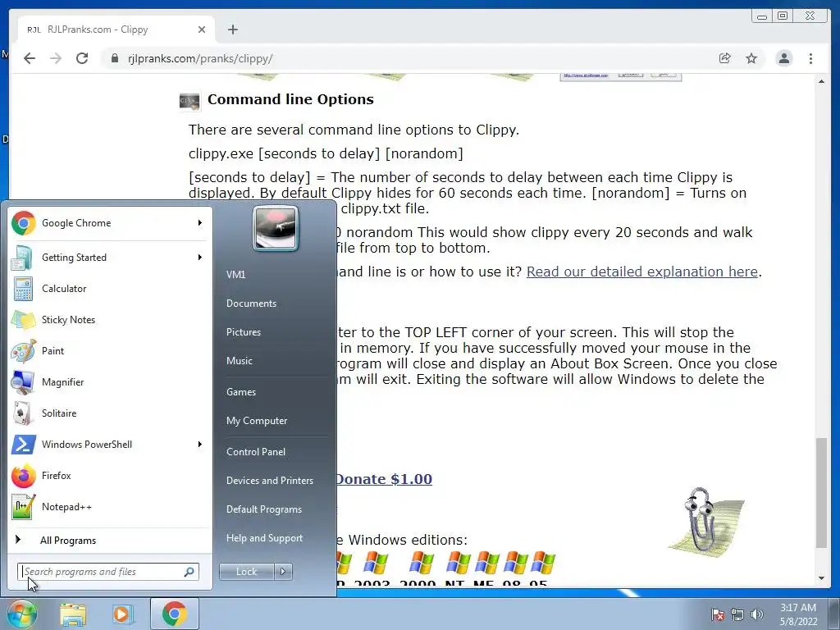Expand Getting Started submenu arrow
Viewport: 840px width, 630px height.
200,258
